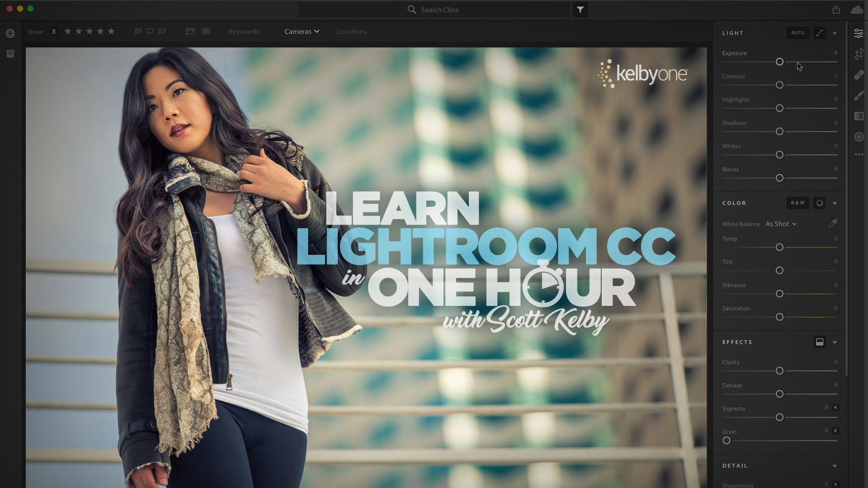This screenshot has width=868, height=488.
Task: Click the Saturation slider handle
Action: point(779,317)
